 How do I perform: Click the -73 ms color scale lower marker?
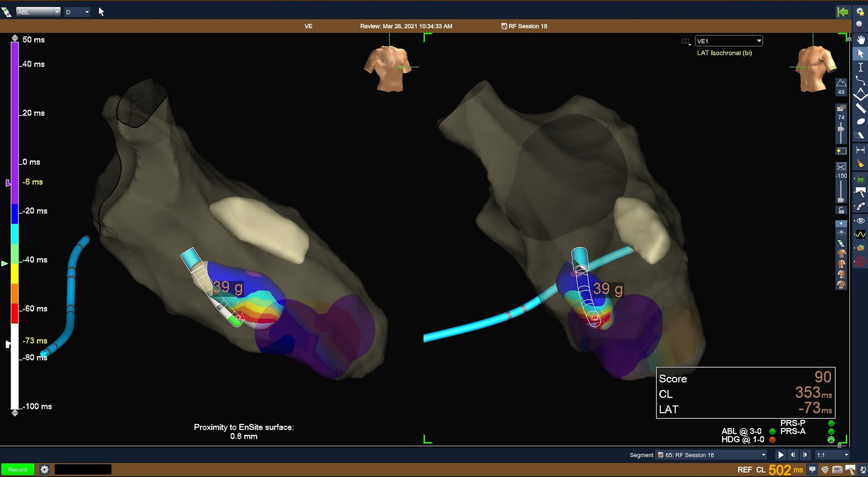coord(8,344)
